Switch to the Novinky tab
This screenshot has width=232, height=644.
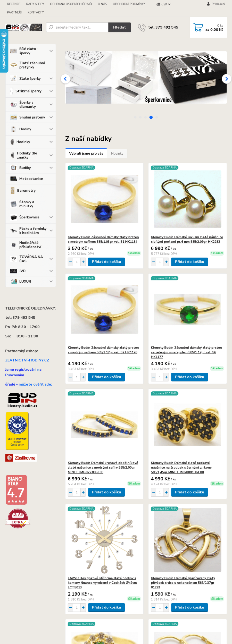coord(117,153)
